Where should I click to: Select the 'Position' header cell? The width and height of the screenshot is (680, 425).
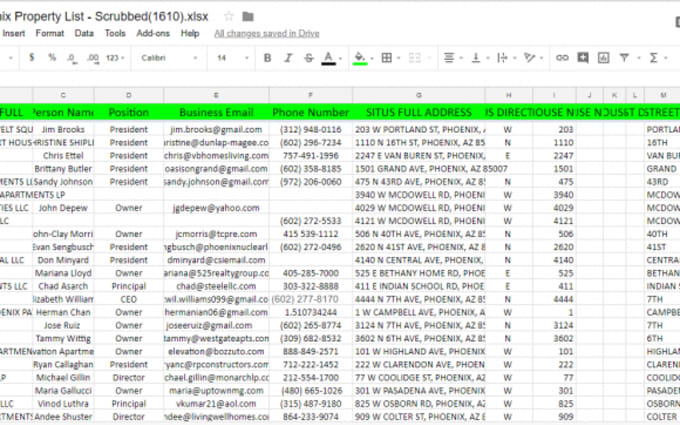[x=128, y=112]
